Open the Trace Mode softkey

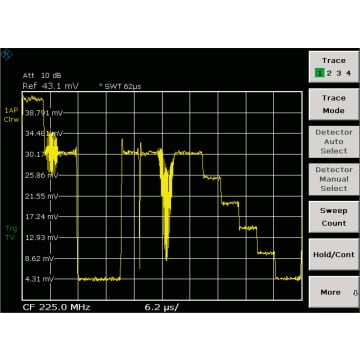coord(334,104)
